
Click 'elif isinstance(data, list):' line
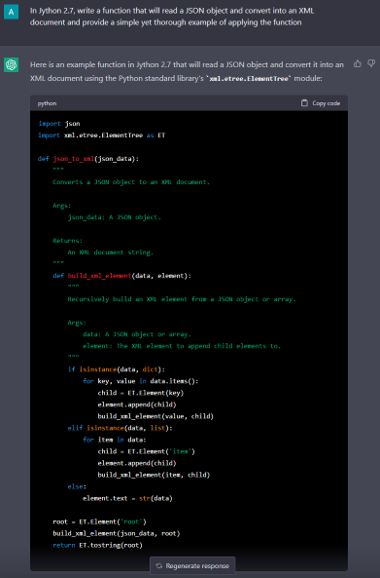(x=120, y=428)
